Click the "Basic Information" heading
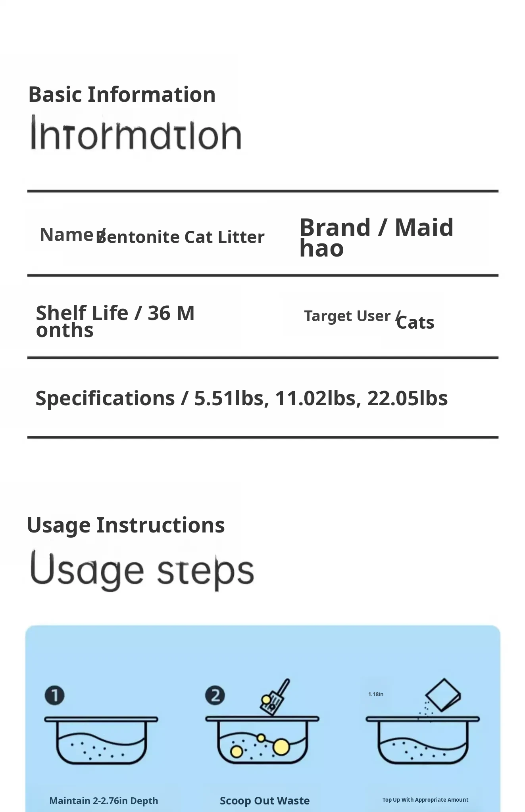Image resolution: width=525 pixels, height=812 pixels. pyautogui.click(x=122, y=95)
